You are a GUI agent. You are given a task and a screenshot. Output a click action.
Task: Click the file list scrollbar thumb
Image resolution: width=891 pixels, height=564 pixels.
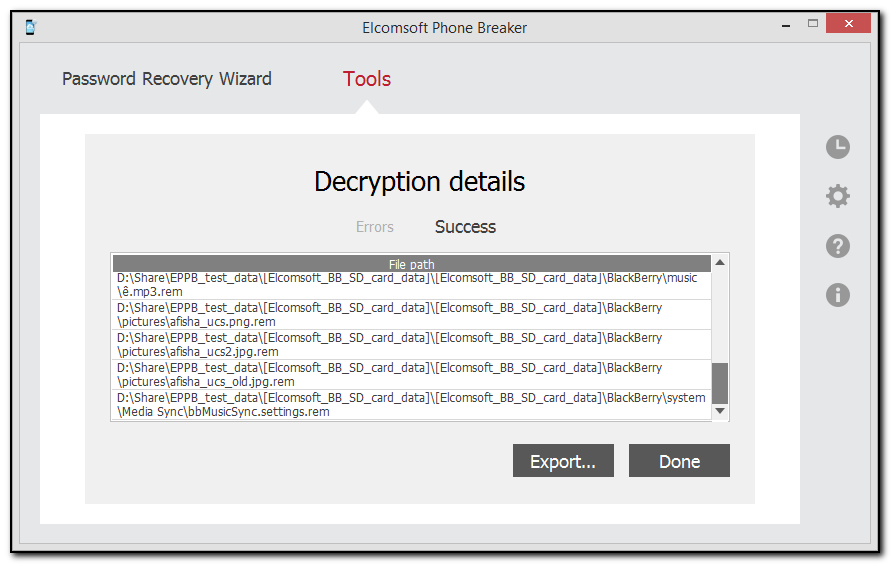click(x=720, y=382)
